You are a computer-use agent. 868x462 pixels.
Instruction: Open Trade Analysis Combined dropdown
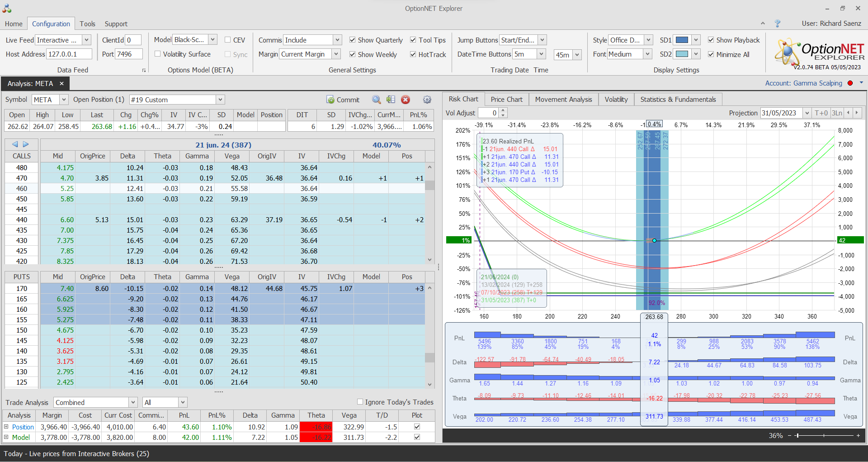133,402
